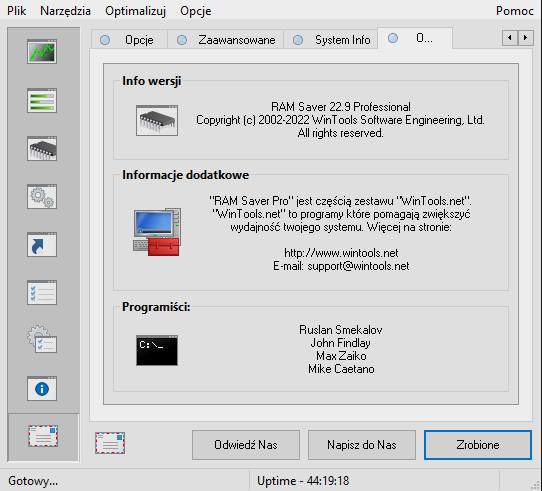Click the Zrobione button
Screen dimensions: 542x491
[x=478, y=445]
